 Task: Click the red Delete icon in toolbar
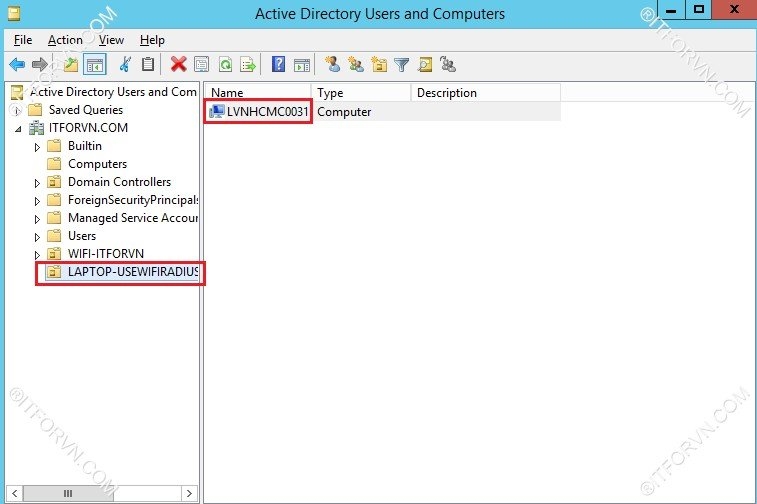[178, 65]
